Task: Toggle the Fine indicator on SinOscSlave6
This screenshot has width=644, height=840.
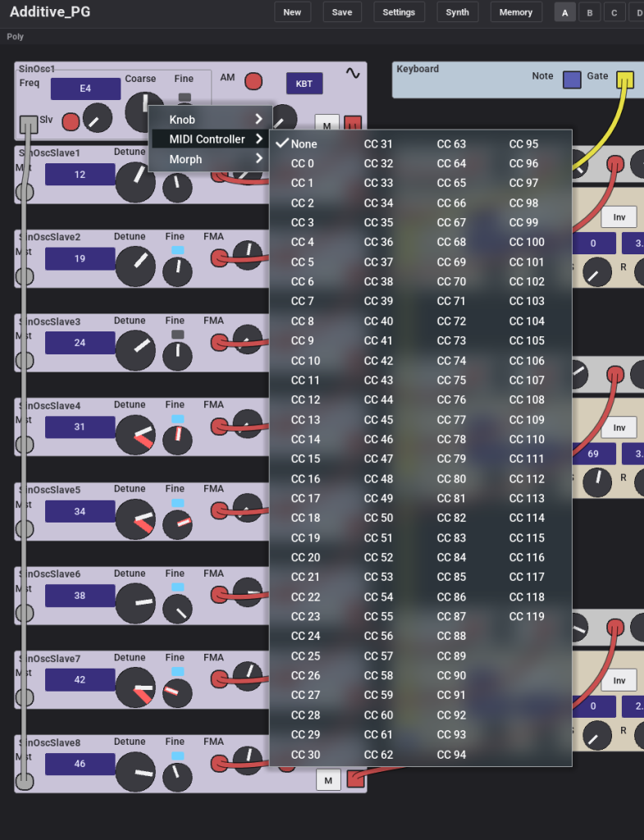Action: pyautogui.click(x=177, y=587)
